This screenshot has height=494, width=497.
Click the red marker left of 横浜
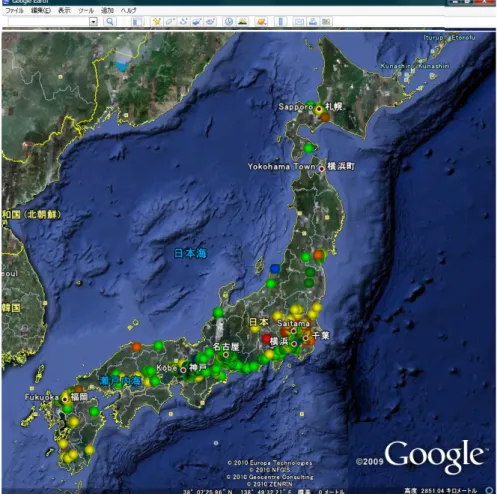point(266,339)
